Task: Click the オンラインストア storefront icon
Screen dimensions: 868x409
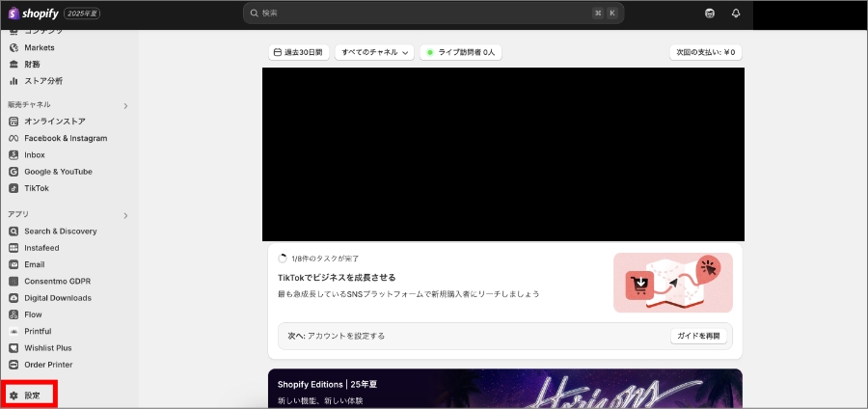Action: (14, 122)
